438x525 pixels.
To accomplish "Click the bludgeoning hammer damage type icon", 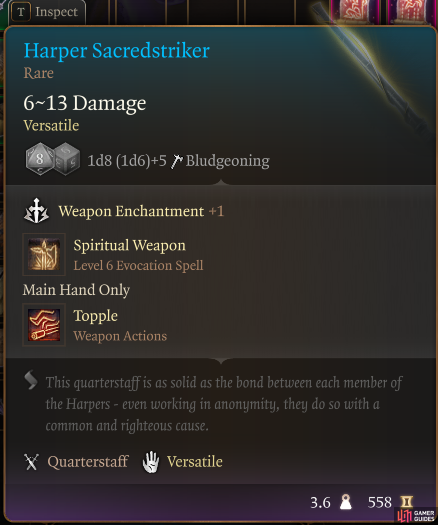I will (176, 161).
